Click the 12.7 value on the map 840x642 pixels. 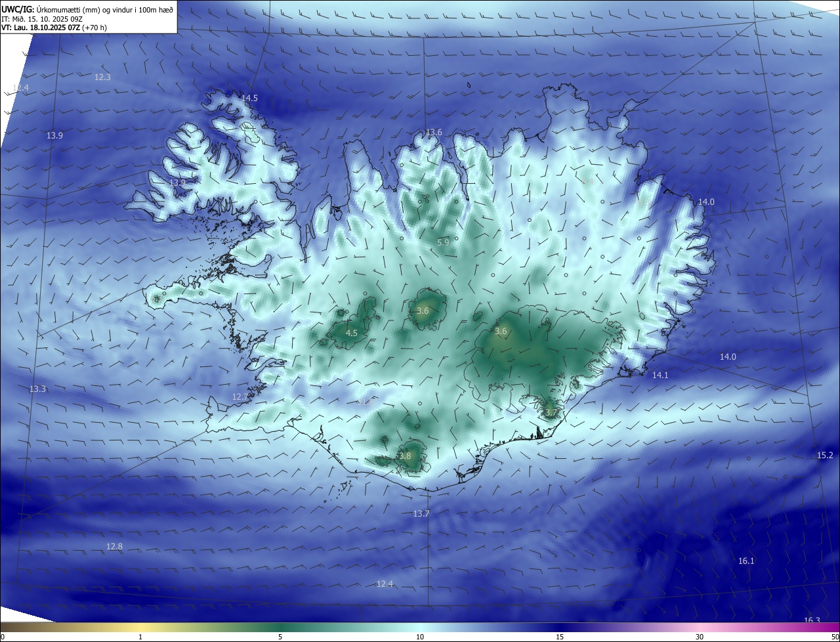pyautogui.click(x=240, y=397)
